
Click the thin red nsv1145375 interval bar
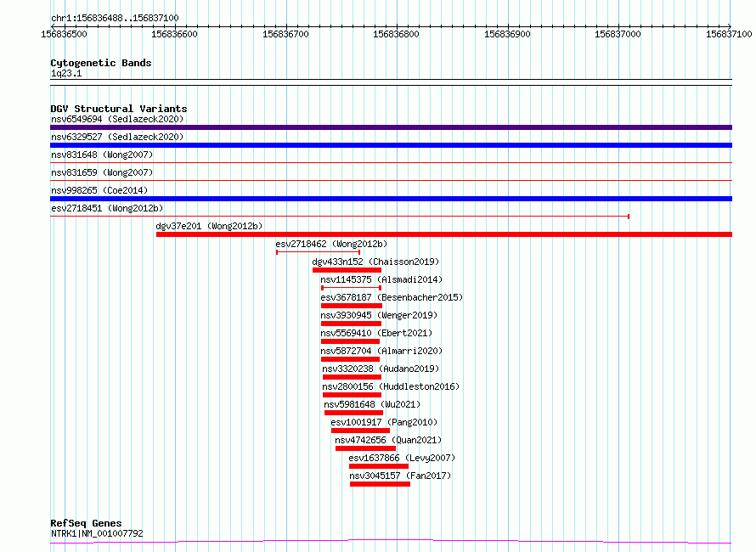coord(352,288)
